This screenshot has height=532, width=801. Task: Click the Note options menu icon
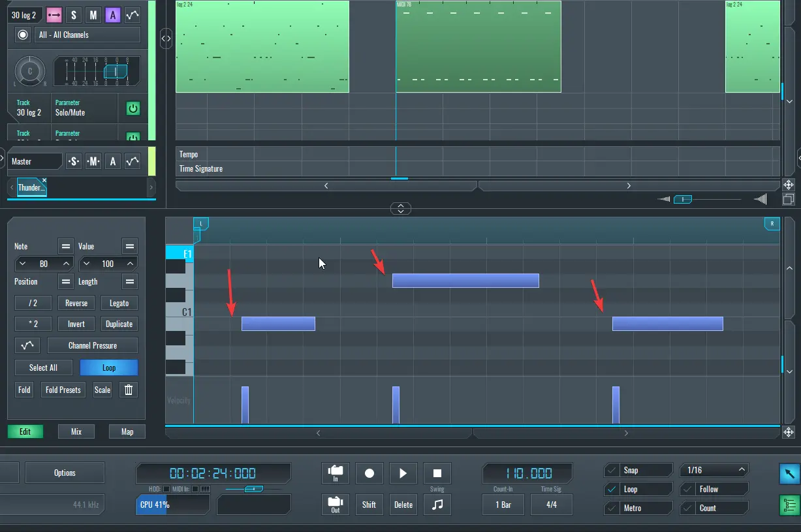tap(65, 246)
